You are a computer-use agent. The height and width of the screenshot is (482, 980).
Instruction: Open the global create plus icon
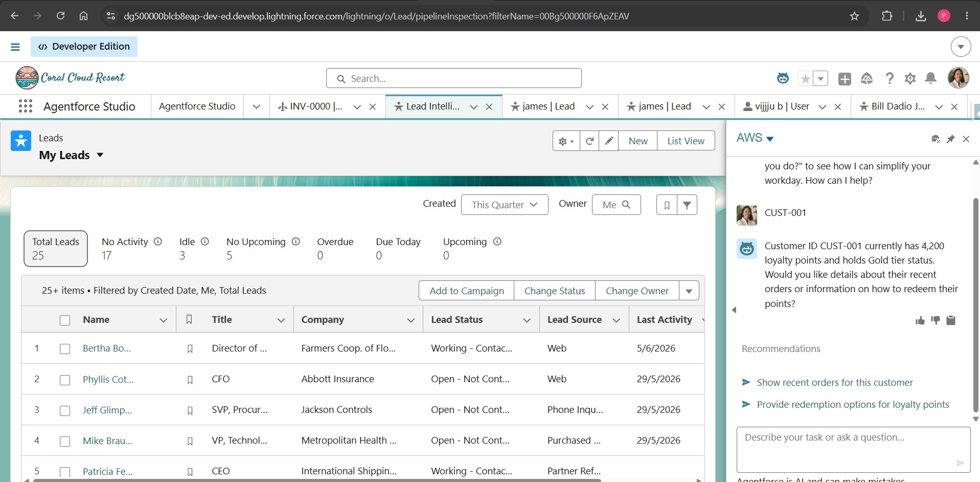point(845,79)
